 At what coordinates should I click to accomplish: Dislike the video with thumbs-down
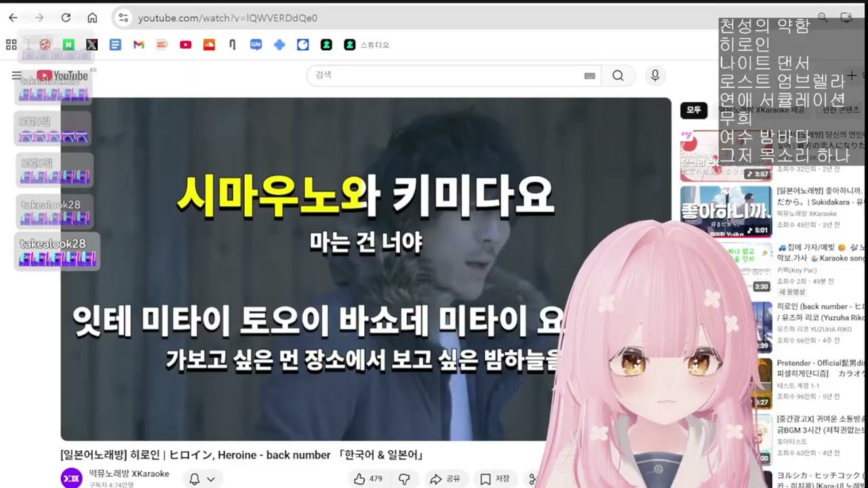tap(404, 479)
